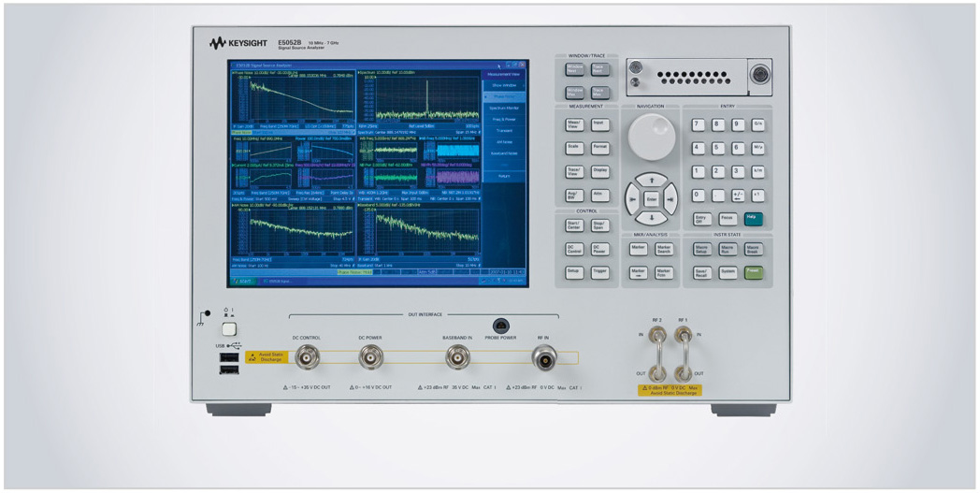980x493 pixels.
Task: Push the Attn key
Action: coord(600,196)
